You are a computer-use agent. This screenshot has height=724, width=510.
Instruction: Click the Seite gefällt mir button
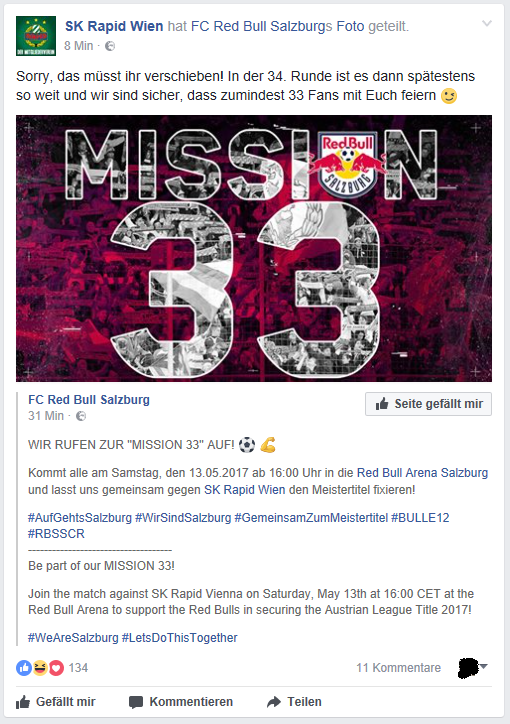click(x=428, y=404)
